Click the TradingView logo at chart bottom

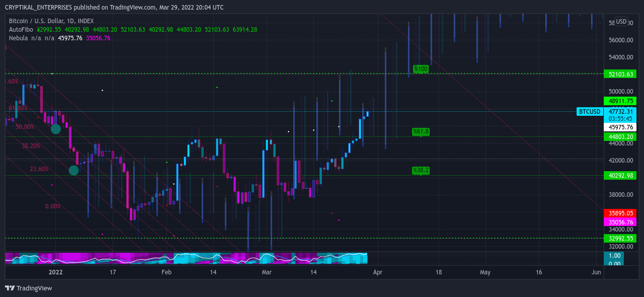28,288
